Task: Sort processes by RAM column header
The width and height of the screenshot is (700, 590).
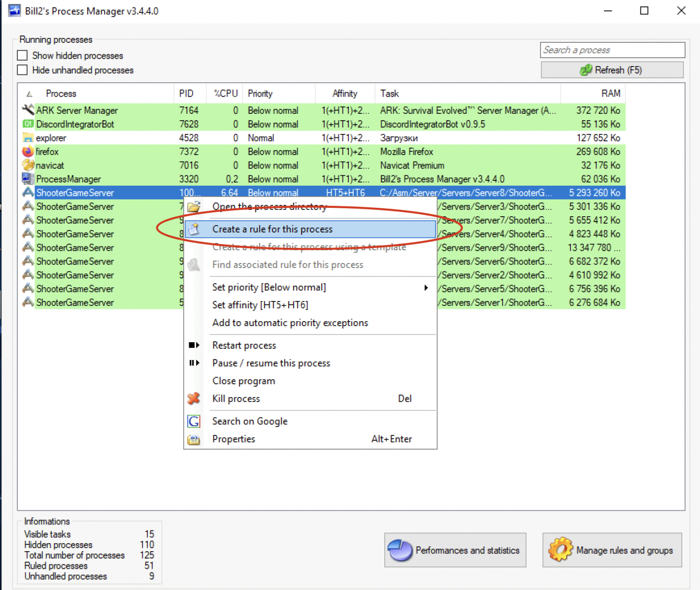Action: click(610, 94)
